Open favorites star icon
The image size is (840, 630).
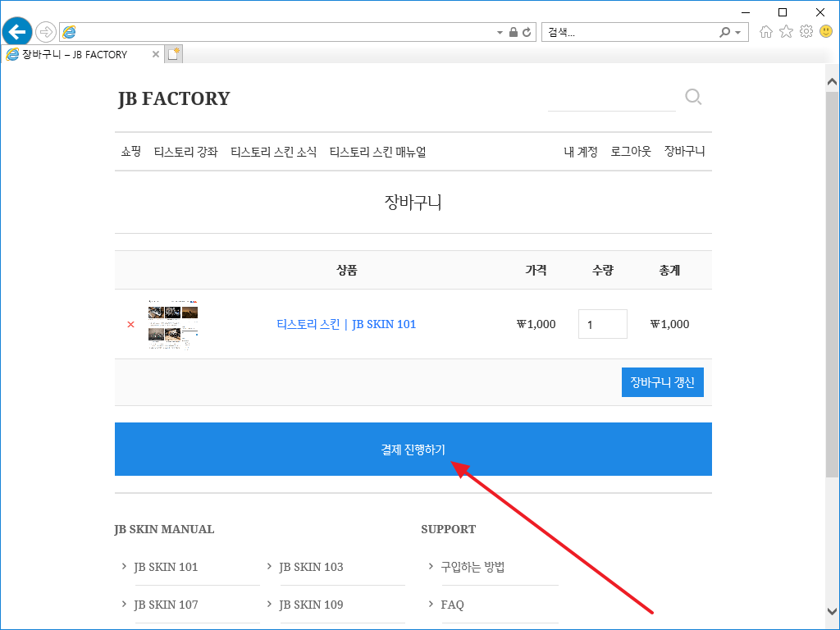point(786,32)
